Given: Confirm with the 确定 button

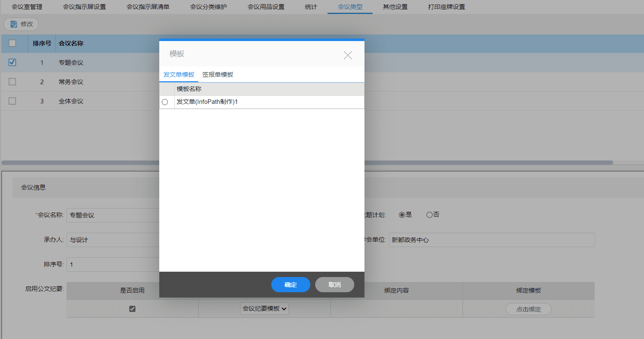Looking at the screenshot, I should (x=291, y=284).
